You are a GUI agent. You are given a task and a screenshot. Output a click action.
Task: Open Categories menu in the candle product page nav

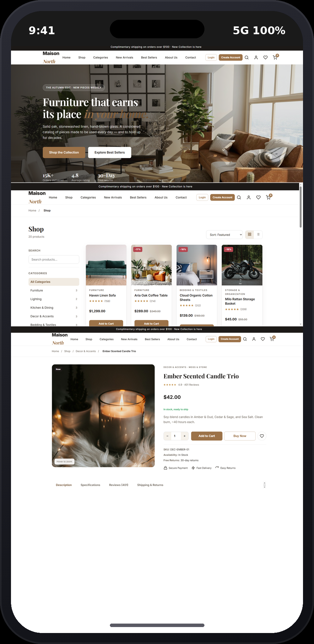click(106, 339)
